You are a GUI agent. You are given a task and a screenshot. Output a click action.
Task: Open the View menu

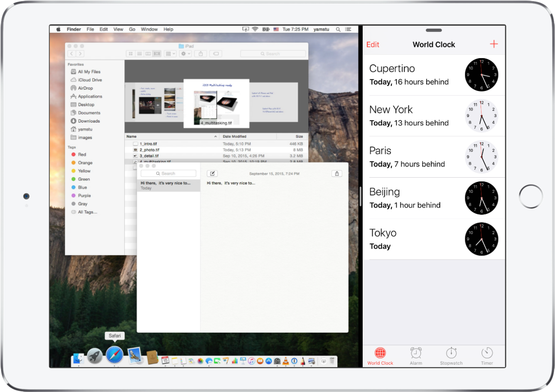pyautogui.click(x=118, y=29)
